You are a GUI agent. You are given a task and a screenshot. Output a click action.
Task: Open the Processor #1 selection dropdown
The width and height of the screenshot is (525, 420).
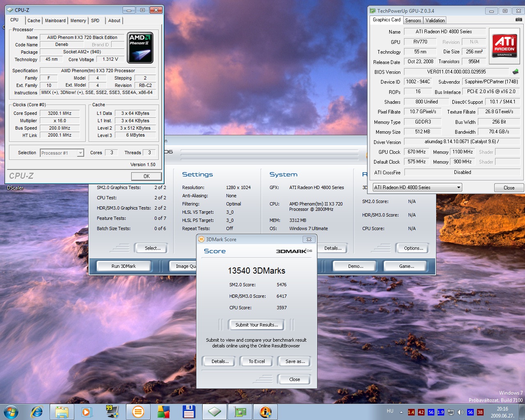point(62,153)
